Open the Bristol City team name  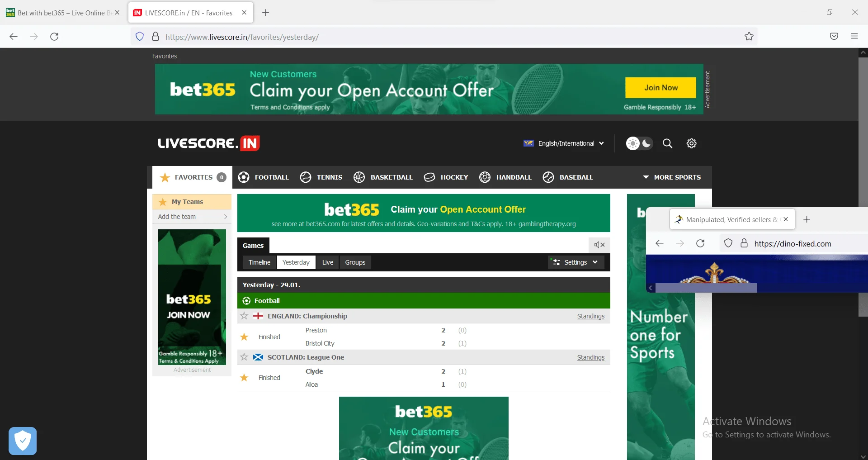pyautogui.click(x=320, y=343)
